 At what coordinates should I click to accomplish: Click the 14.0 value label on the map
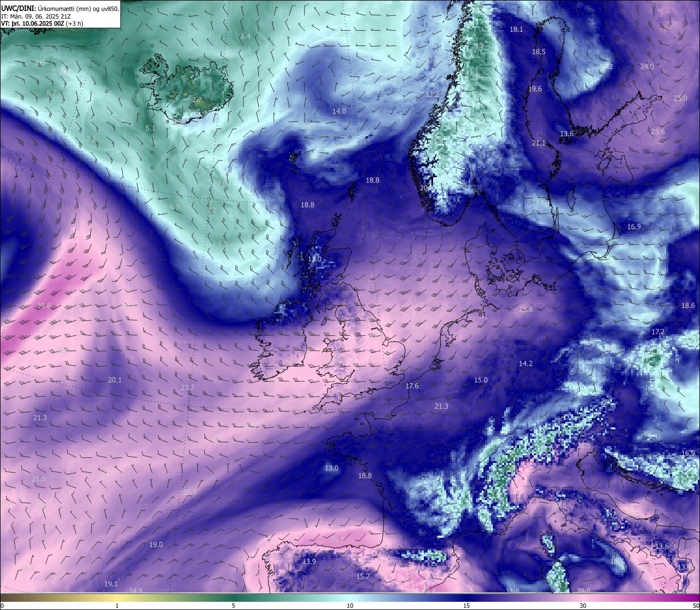339,112
